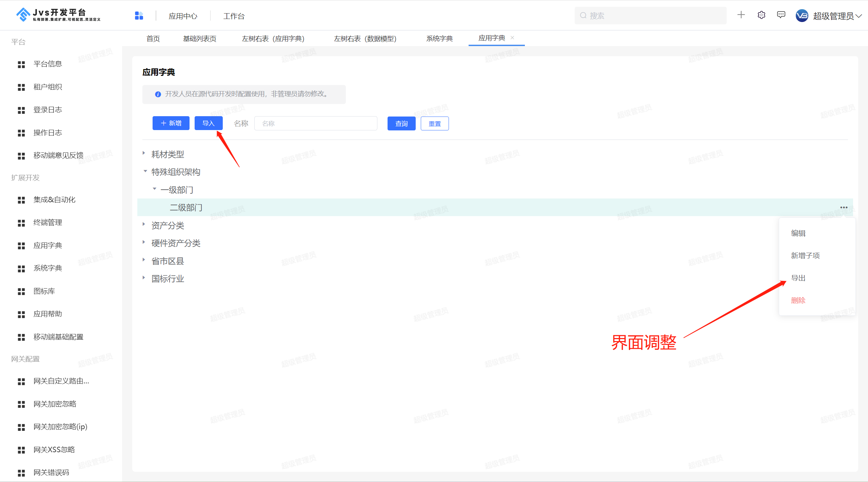Focus the 名称 filter input field
Screen dimensions: 868x482
pyautogui.click(x=316, y=123)
